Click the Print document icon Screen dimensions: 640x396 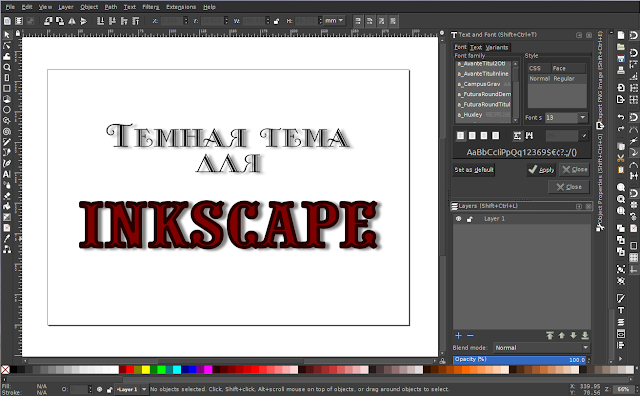pyautogui.click(x=621, y=70)
